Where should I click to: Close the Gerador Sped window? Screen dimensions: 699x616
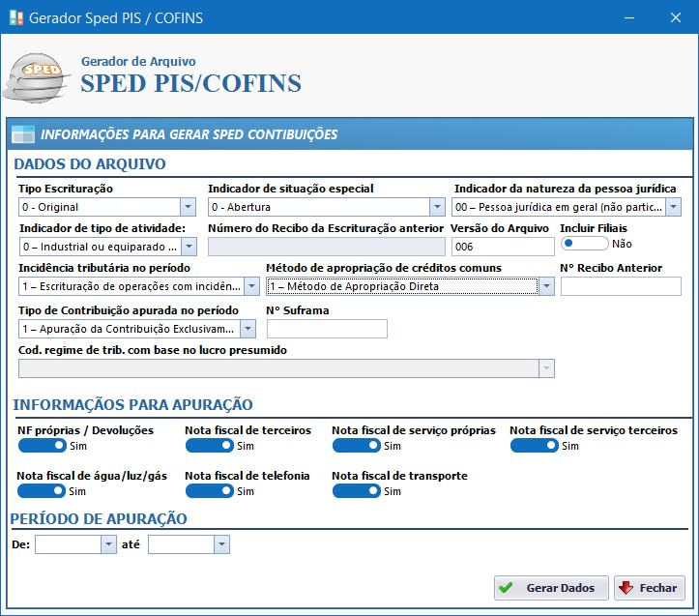click(676, 17)
